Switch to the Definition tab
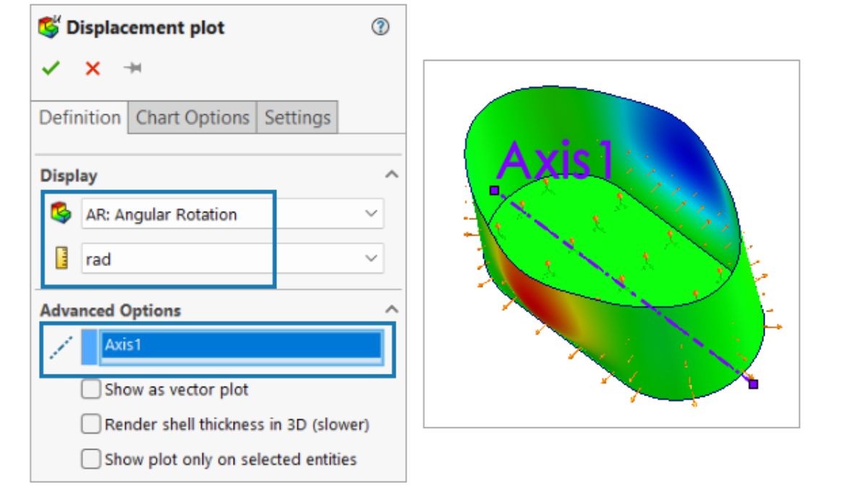This screenshot has height=488, width=868. tap(80, 117)
